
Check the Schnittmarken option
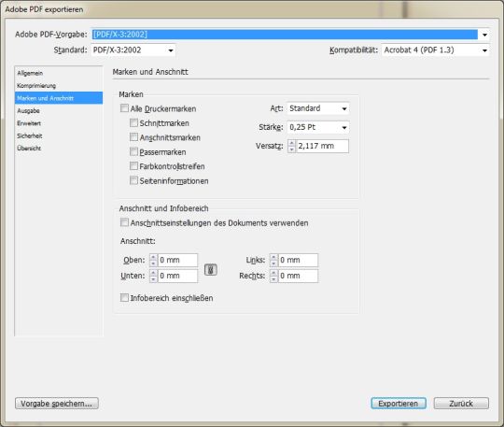133,122
